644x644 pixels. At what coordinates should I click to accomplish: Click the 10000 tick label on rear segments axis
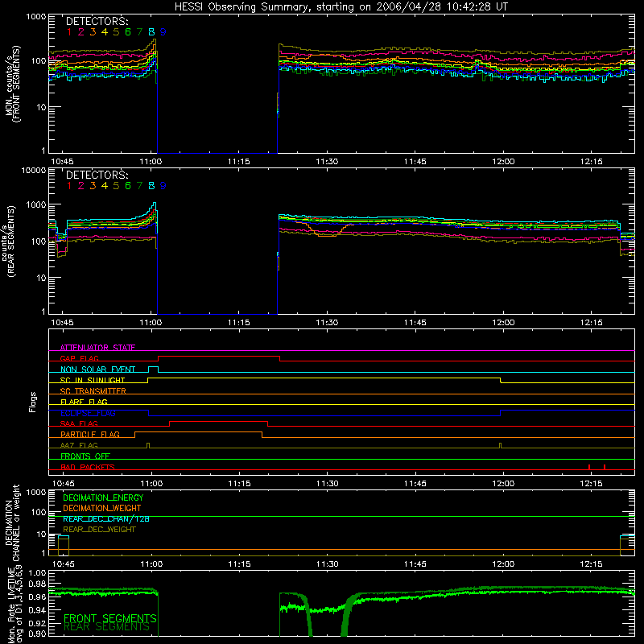[34, 170]
